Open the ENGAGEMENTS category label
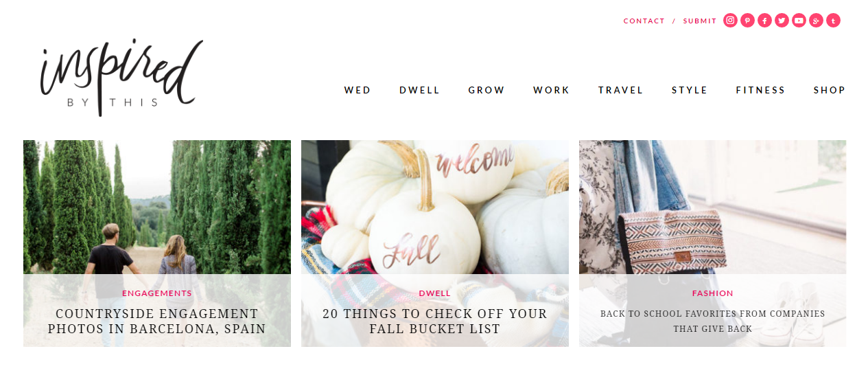Screen dimensions: 868x384 [x=157, y=293]
